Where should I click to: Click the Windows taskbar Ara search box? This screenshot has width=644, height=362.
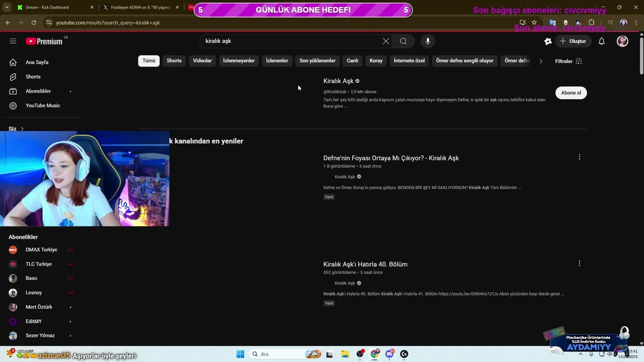click(x=286, y=354)
